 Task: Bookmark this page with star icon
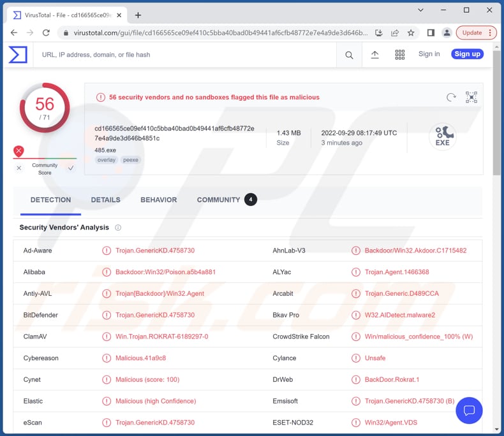(x=411, y=33)
